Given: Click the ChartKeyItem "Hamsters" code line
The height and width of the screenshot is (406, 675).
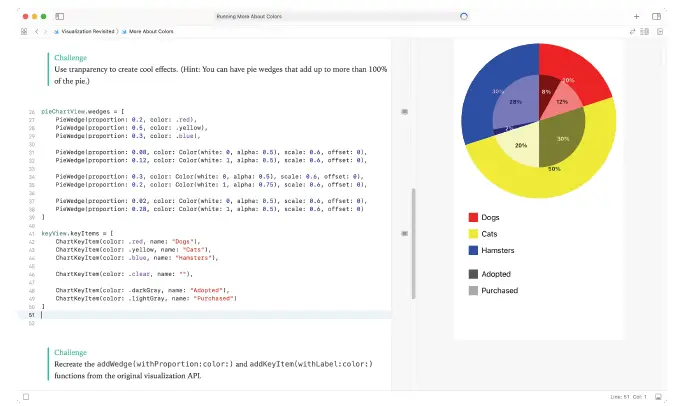Looking at the screenshot, I should (137, 258).
